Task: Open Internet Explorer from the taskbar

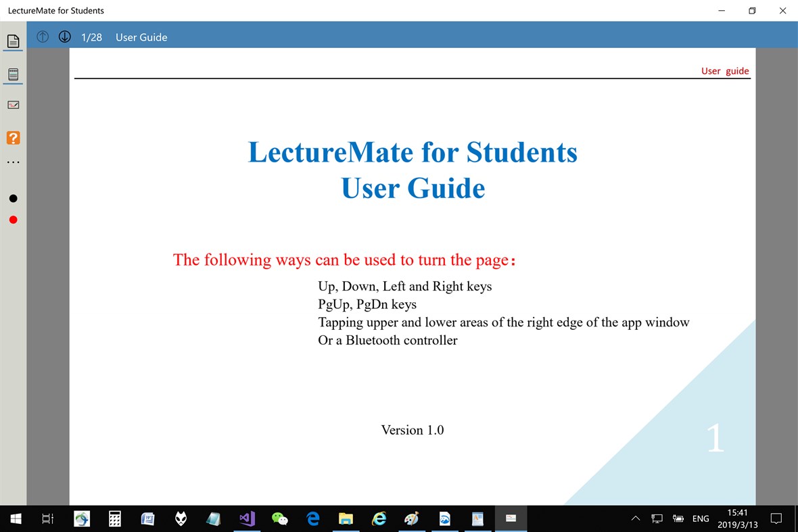Action: click(379, 518)
